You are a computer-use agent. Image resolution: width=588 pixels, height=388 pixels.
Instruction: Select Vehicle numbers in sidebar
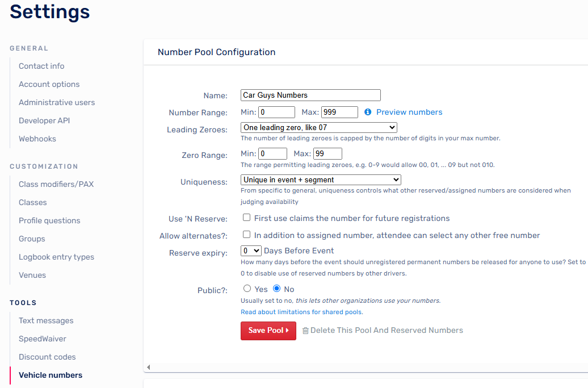51,376
